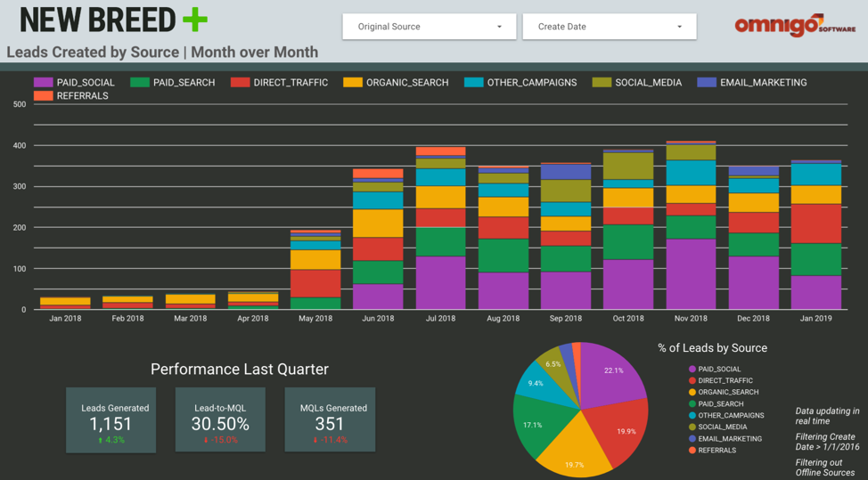Click the Omnigo Software logo
The width and height of the screenshot is (868, 480).
coord(793,25)
